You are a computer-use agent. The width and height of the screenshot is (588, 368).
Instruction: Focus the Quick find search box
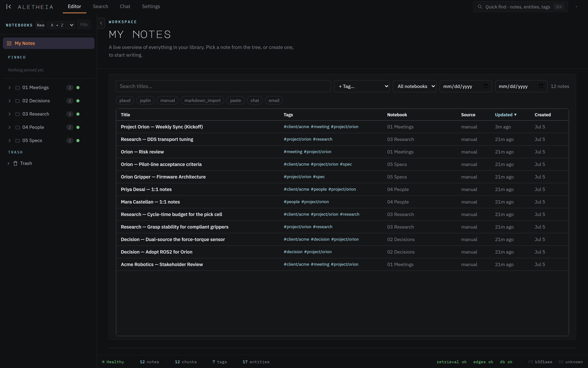520,7
